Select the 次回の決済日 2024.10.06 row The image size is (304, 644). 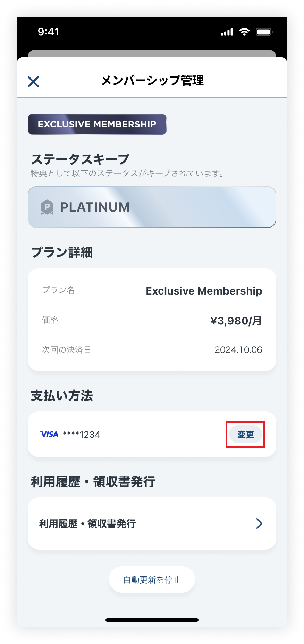pos(152,350)
